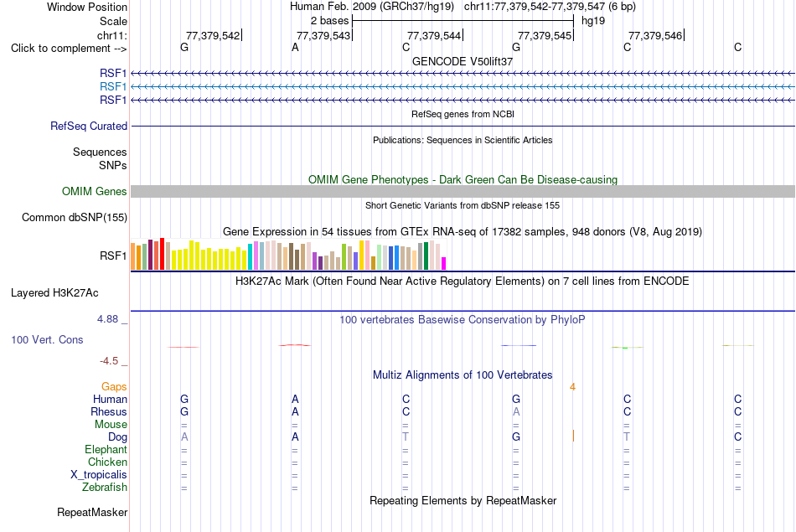796x532 pixels.
Task: Open the Common dbSNP(155) track label
Action: [75, 217]
